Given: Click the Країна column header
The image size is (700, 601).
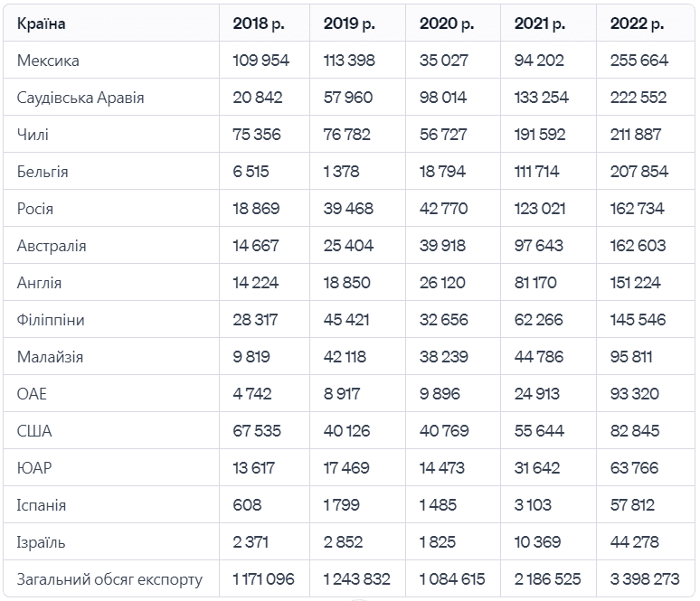Looking at the screenshot, I should click(41, 23).
